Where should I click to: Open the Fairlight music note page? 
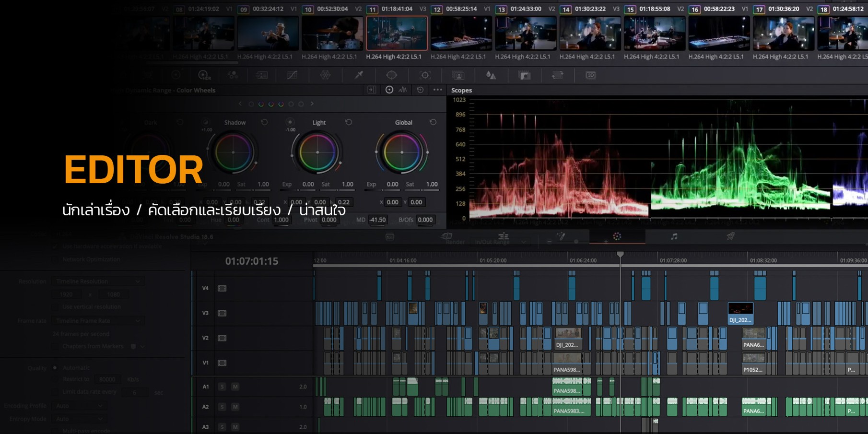674,236
